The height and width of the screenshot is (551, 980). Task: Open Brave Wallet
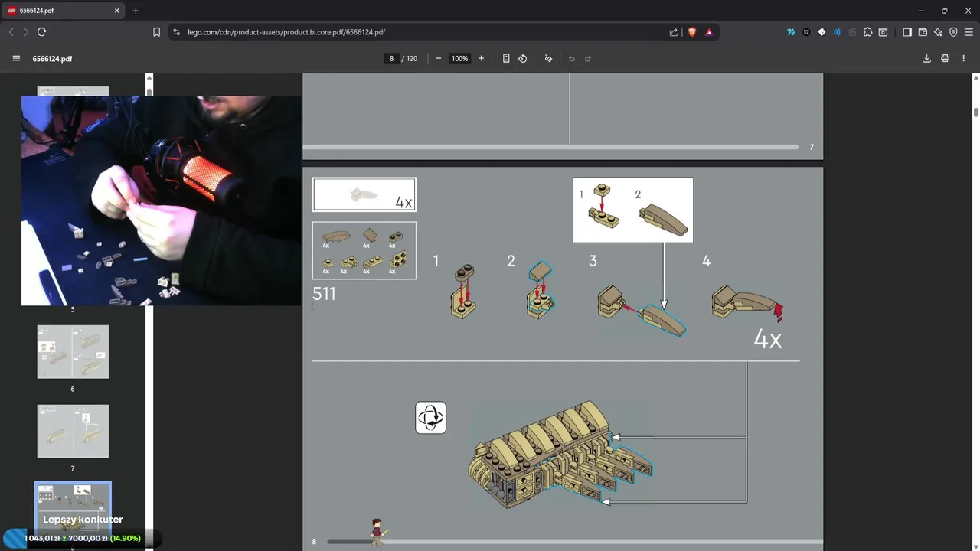(x=923, y=32)
